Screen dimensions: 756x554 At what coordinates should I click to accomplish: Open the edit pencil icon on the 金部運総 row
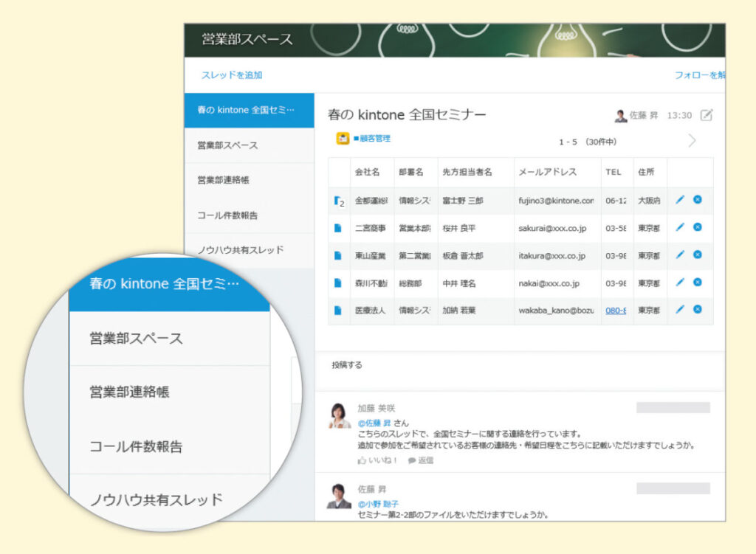(679, 200)
